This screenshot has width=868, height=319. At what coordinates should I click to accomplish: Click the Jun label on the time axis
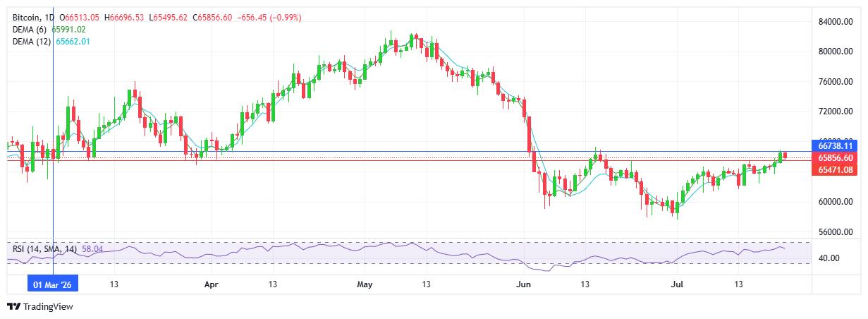click(x=523, y=284)
